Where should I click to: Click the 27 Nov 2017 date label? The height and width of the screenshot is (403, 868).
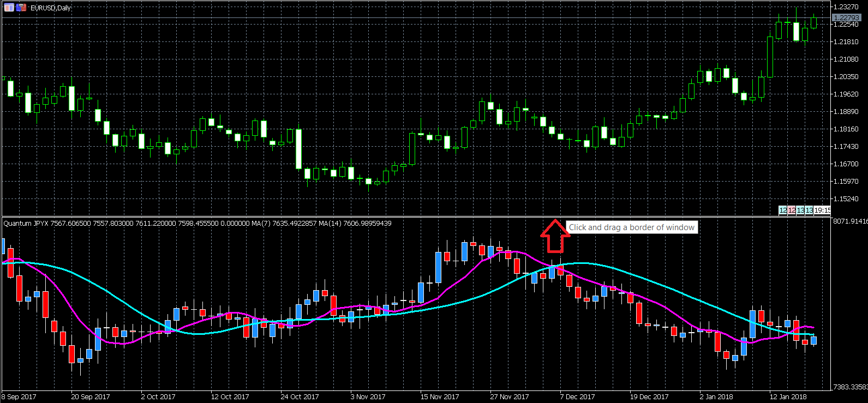tap(509, 396)
